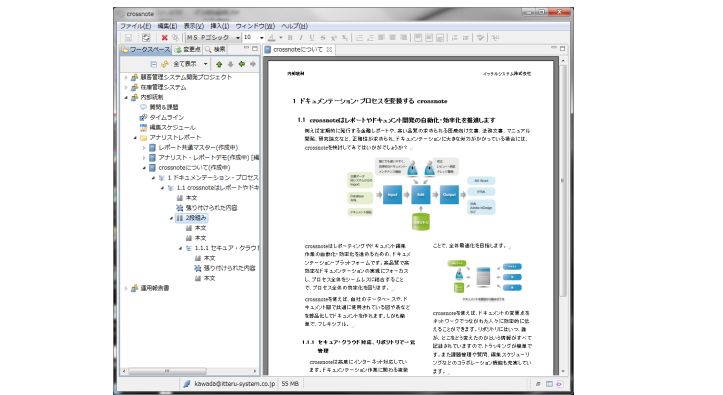
Task: Click the document editor vertical scrollbar
Action: [563, 181]
